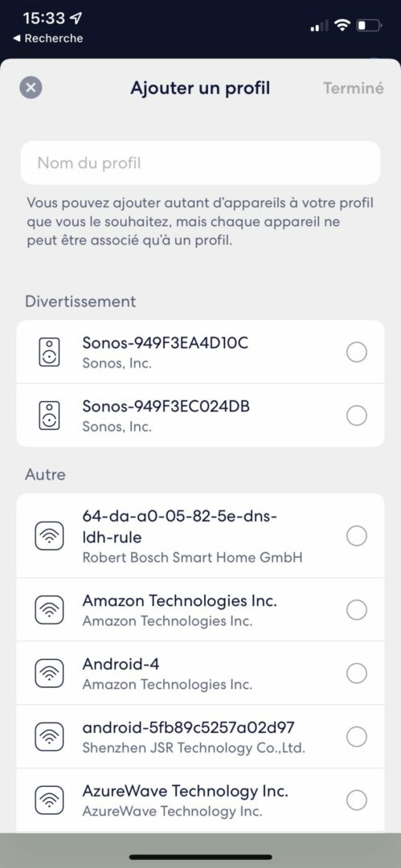
Task: Select radio button for 64-da-a0-05-82-5e-dns-ldh-rule
Action: [357, 536]
